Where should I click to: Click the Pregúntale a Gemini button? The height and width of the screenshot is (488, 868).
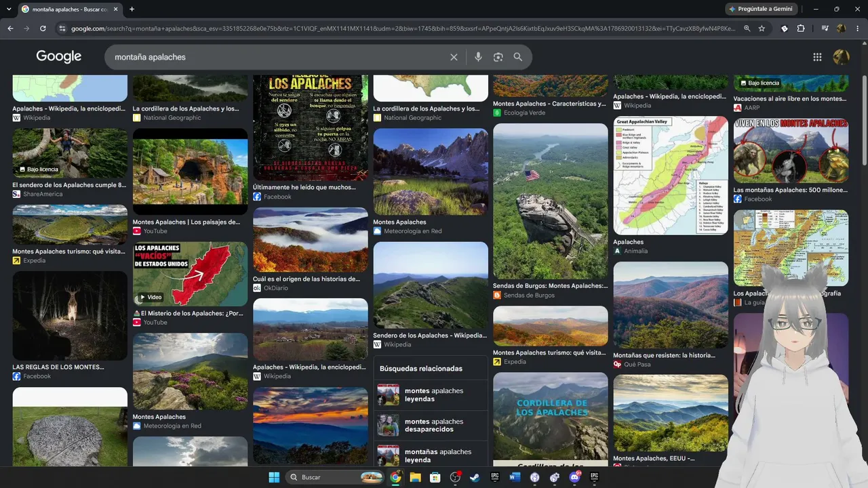tap(759, 9)
